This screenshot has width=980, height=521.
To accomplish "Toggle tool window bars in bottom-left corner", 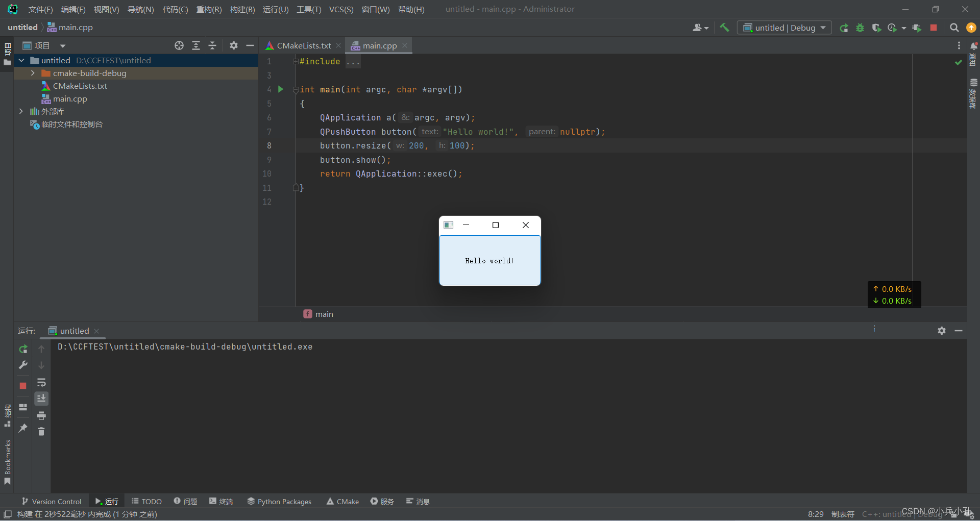I will pyautogui.click(x=8, y=514).
